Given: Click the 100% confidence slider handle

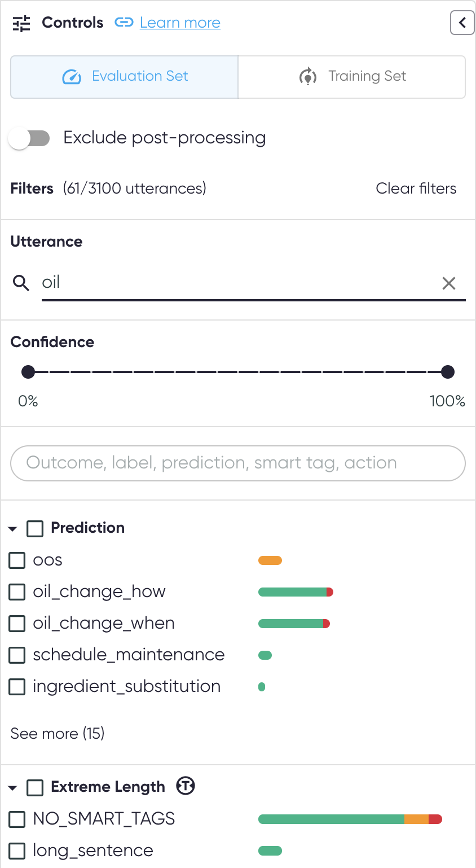Looking at the screenshot, I should (x=448, y=372).
